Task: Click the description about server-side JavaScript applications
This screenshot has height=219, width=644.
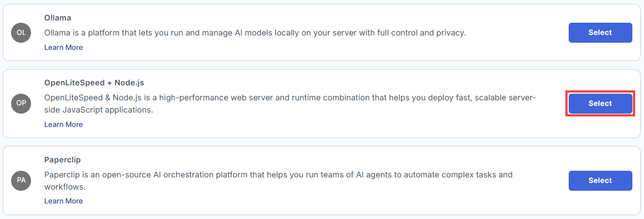Action: click(290, 104)
